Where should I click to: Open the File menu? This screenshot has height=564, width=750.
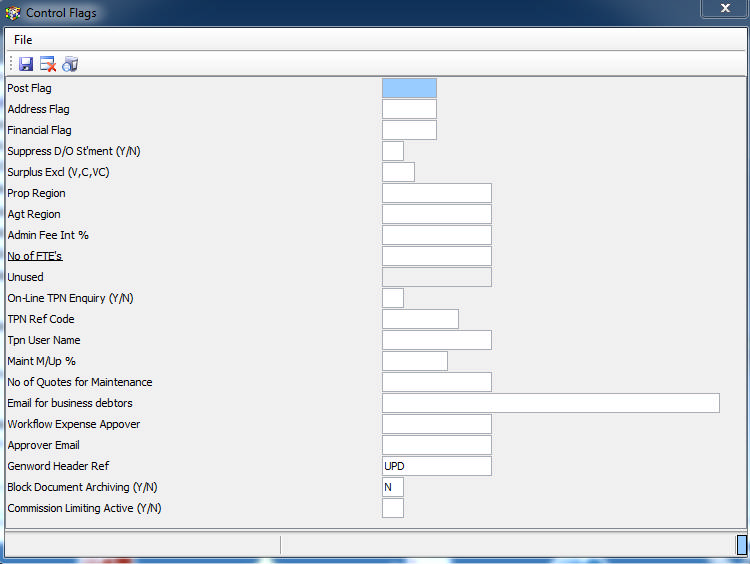pyautogui.click(x=23, y=40)
